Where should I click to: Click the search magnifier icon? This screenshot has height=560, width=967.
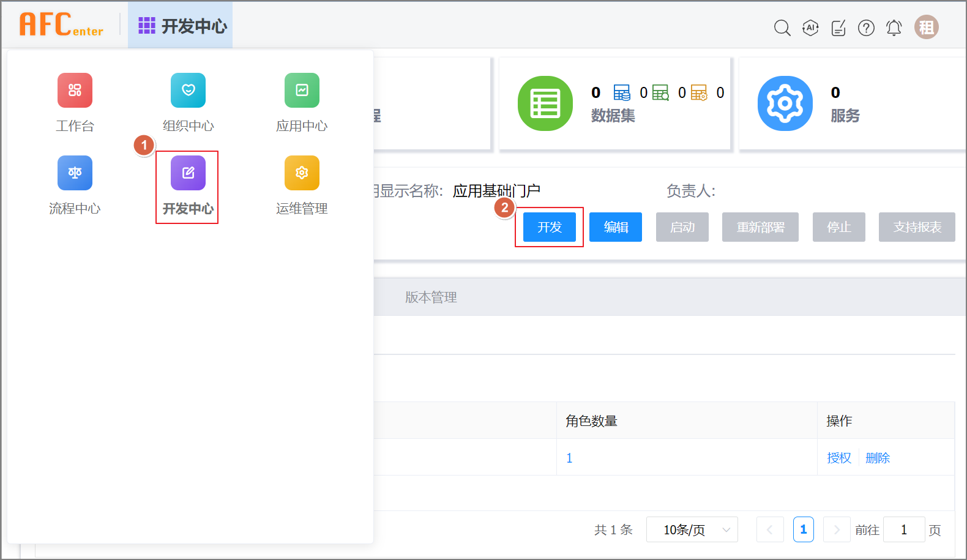[x=782, y=28]
